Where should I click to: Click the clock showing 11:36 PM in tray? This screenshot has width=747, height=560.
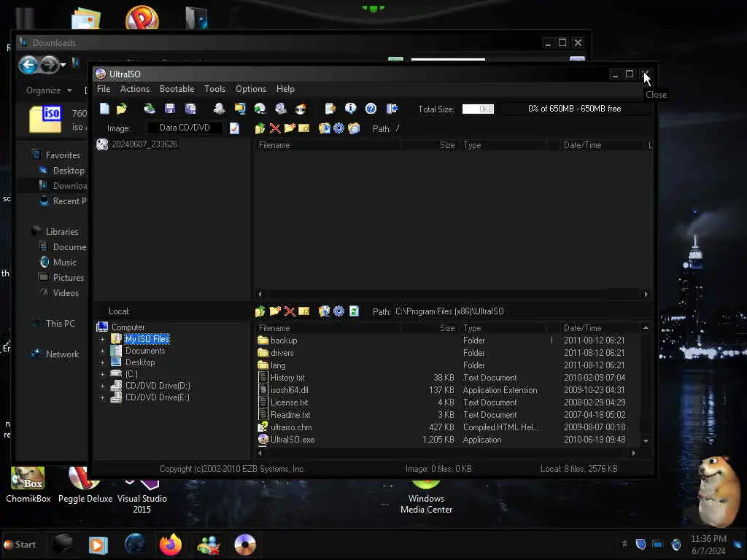pos(708,539)
